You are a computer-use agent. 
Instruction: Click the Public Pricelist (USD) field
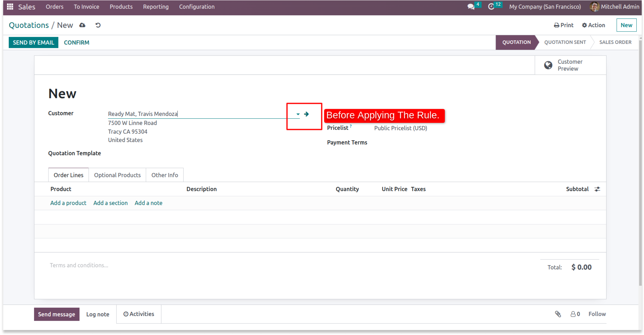(x=401, y=128)
